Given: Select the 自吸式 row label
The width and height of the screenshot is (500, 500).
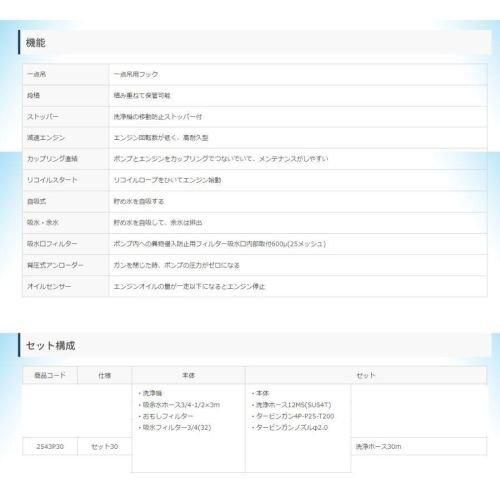Looking at the screenshot, I should pos(36,201).
